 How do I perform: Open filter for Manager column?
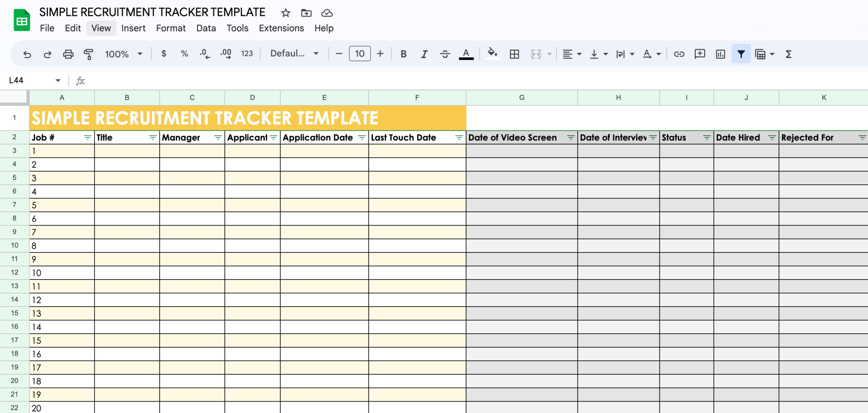point(218,138)
